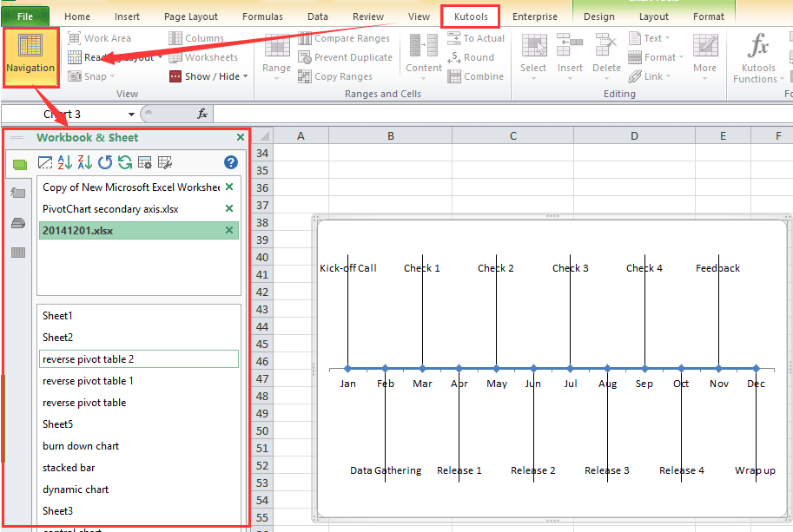793x532 pixels.
Task: Refresh the Navigation pane list
Action: 106,161
